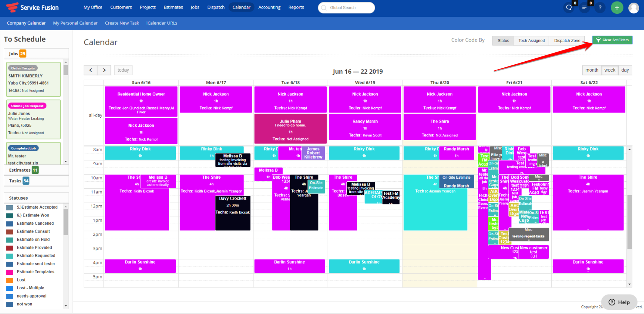Open The Shire event on Saturday

click(x=588, y=202)
